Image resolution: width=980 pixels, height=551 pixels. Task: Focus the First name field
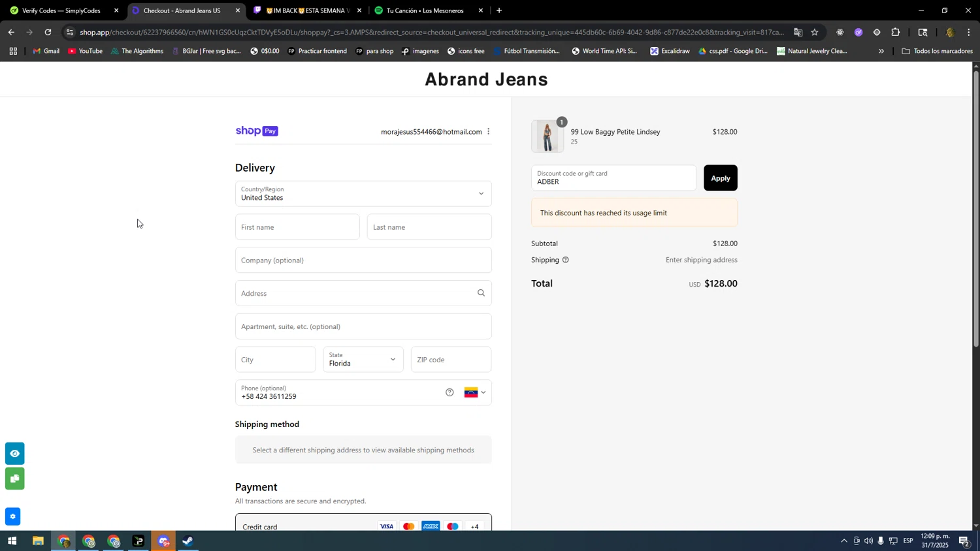click(297, 227)
